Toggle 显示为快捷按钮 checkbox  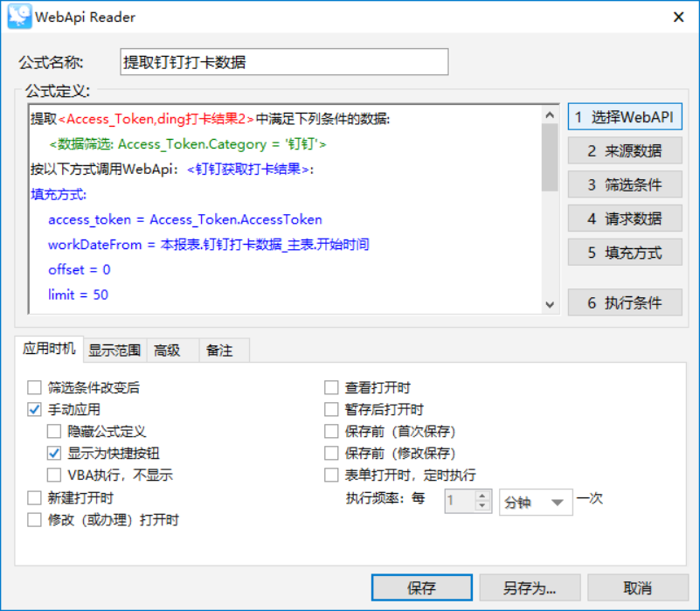point(54,454)
